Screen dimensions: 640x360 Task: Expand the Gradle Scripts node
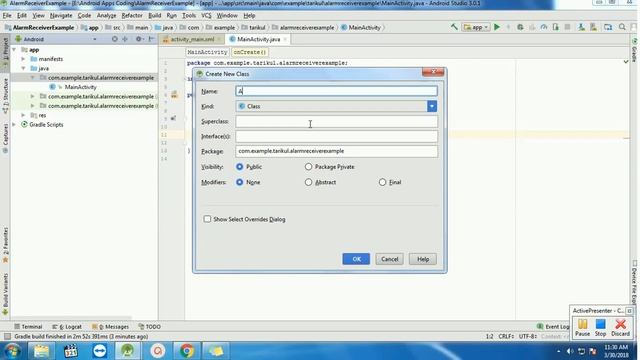coord(14,124)
